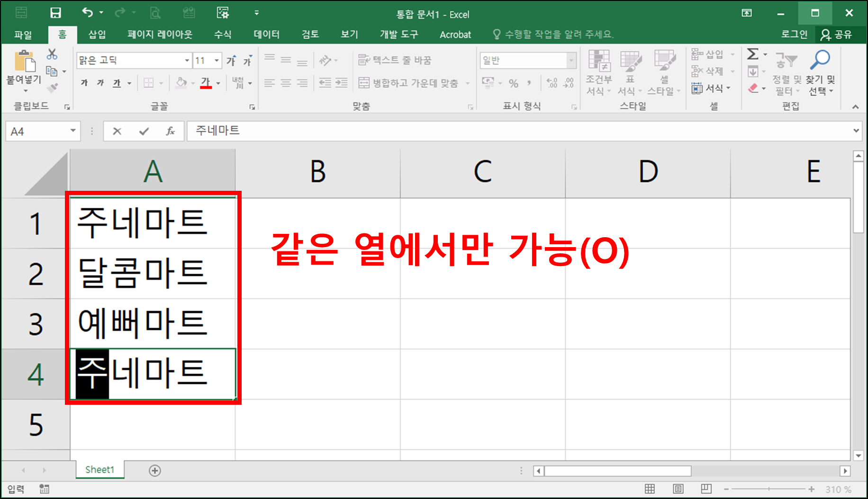Toggle underline formatting (가)

(x=117, y=83)
